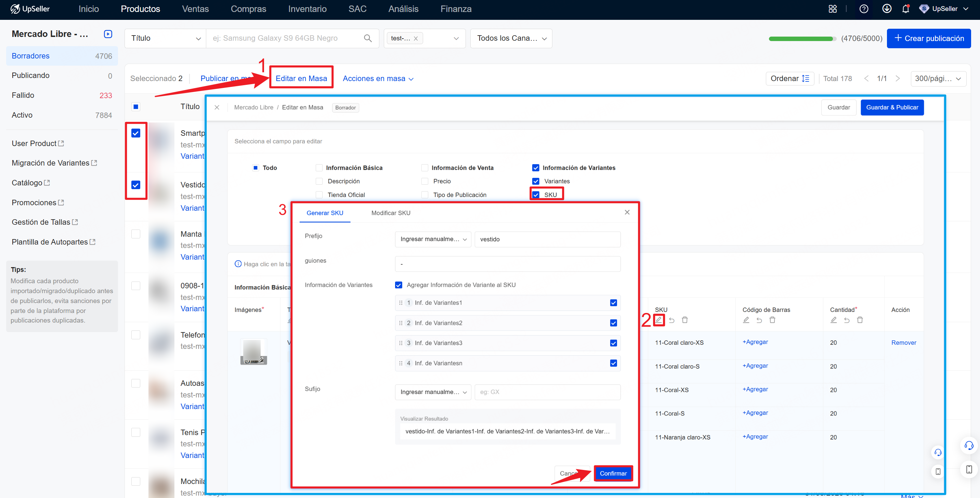This screenshot has height=498, width=980.
Task: Open the Prefijo Ingresar manualmente dropdown
Action: coord(433,239)
